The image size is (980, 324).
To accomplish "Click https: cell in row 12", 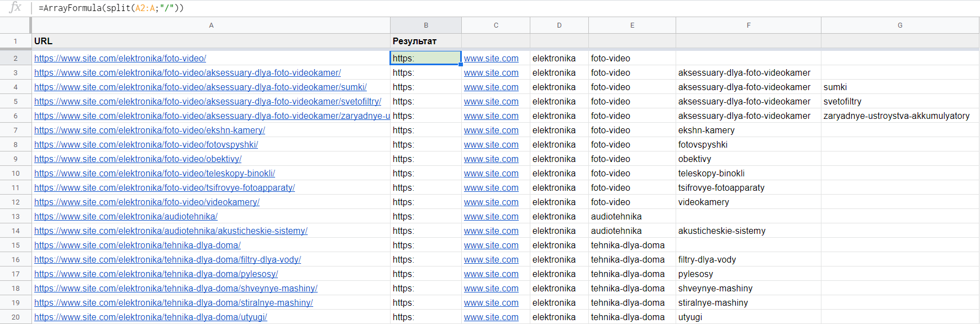I will tap(426, 202).
